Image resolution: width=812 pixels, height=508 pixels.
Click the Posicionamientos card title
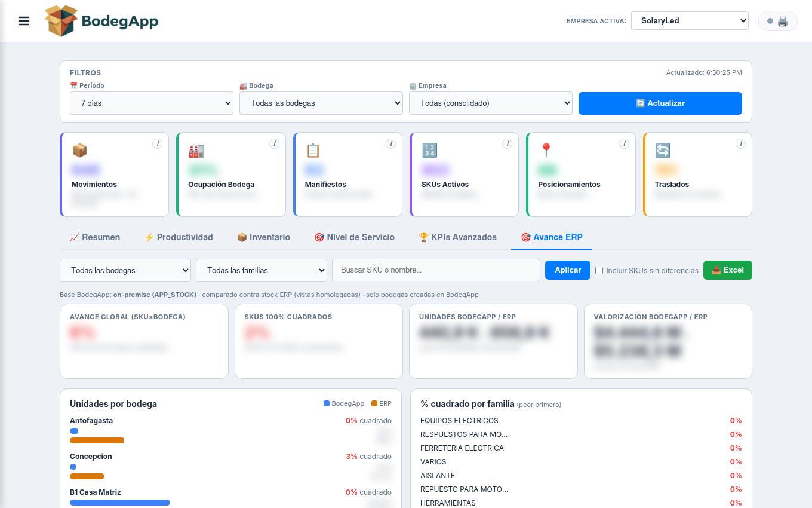click(x=569, y=185)
